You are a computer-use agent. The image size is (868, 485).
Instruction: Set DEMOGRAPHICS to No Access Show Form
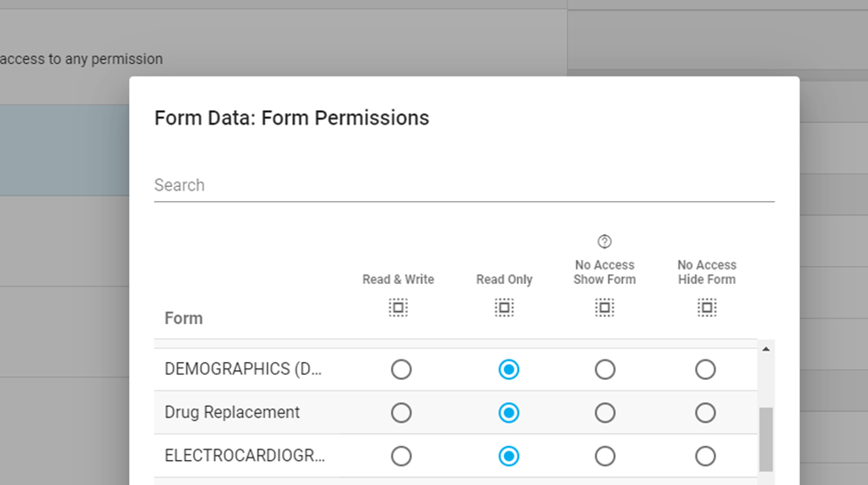click(x=605, y=369)
